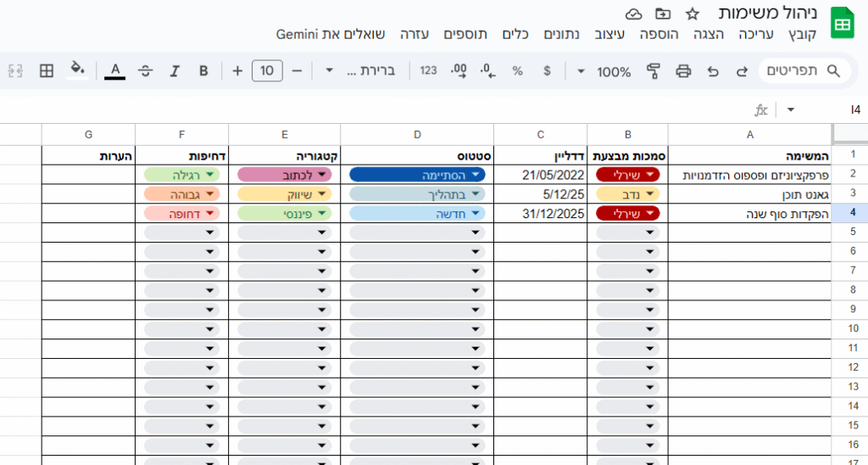Click the name box showing I4

tap(855, 109)
